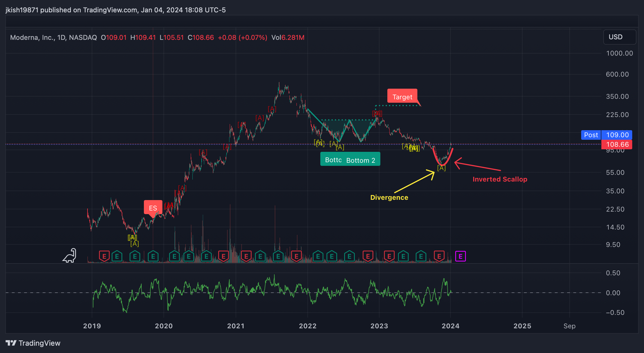
Task: Click the TradingView logo at the bottom
Action: coord(33,343)
